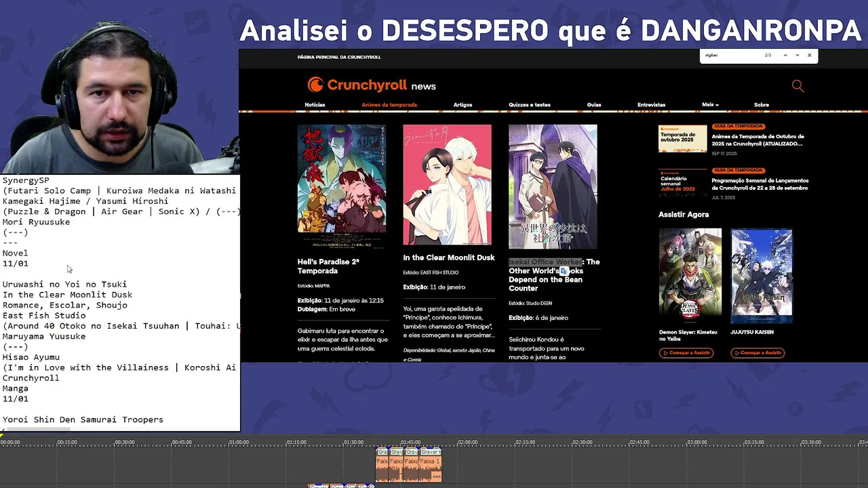Select the 'Faixa 1' clip on timeline

tap(430, 464)
